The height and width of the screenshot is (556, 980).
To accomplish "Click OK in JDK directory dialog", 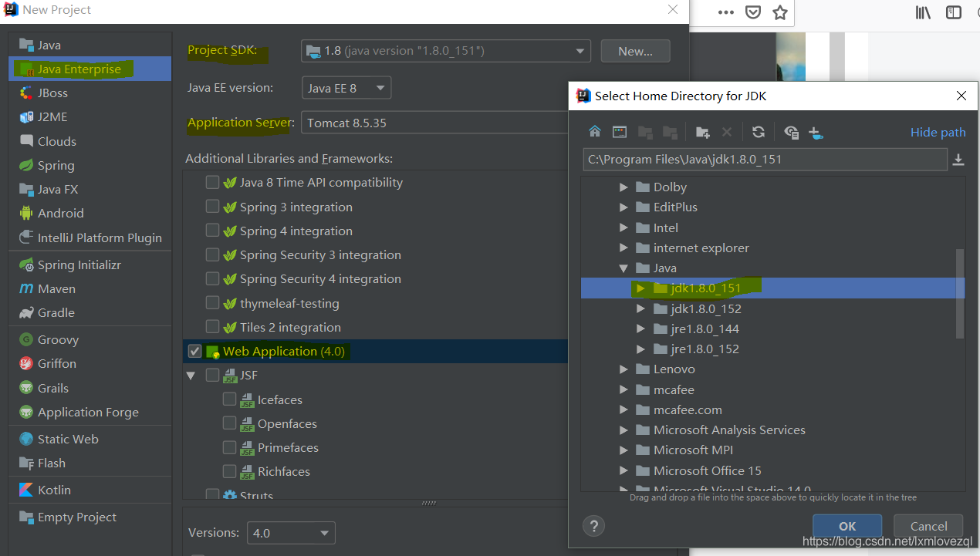I will click(x=847, y=526).
